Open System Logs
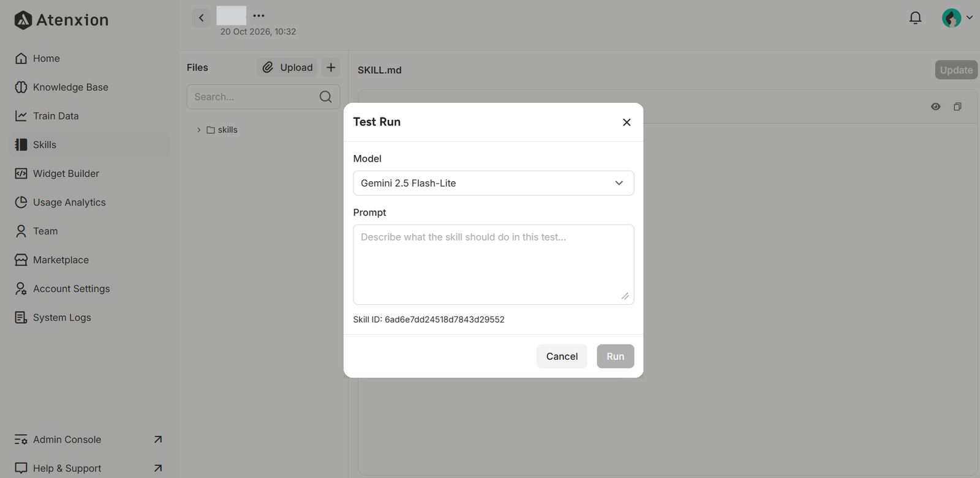The height and width of the screenshot is (478, 980). (x=91, y=317)
